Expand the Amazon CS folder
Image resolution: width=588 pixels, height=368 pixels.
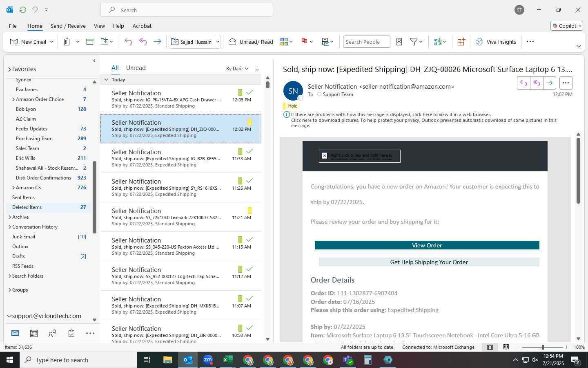click(13, 188)
